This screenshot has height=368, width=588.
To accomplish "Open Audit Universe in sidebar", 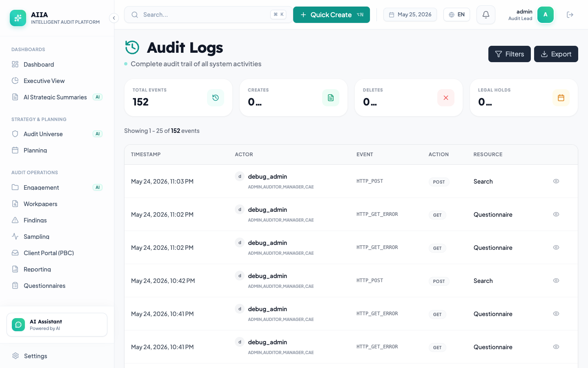I will point(57,134).
